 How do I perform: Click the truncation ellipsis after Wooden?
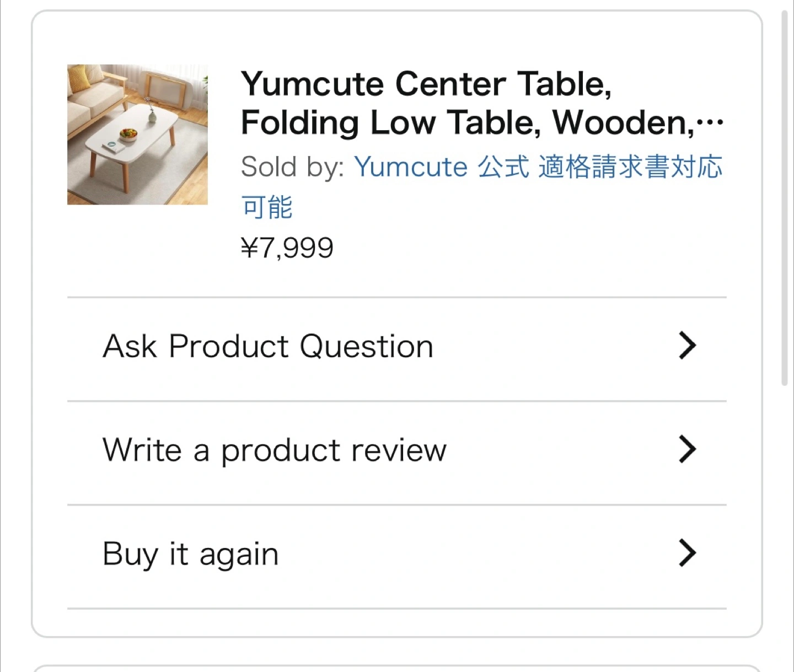(x=710, y=123)
